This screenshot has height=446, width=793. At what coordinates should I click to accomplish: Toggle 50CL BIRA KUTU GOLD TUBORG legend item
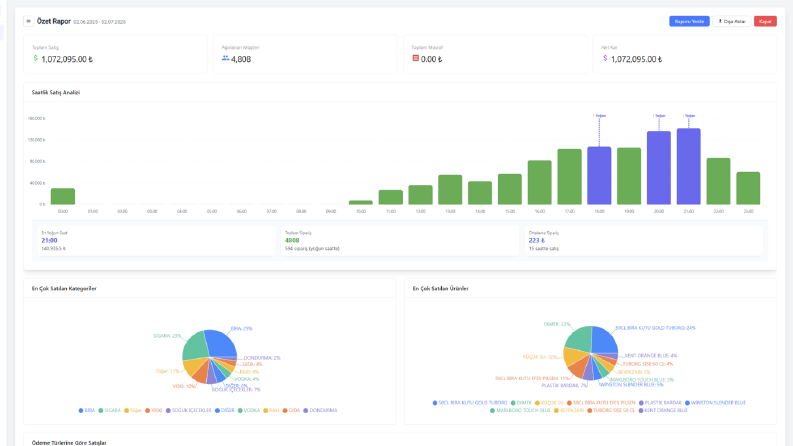pos(470,403)
